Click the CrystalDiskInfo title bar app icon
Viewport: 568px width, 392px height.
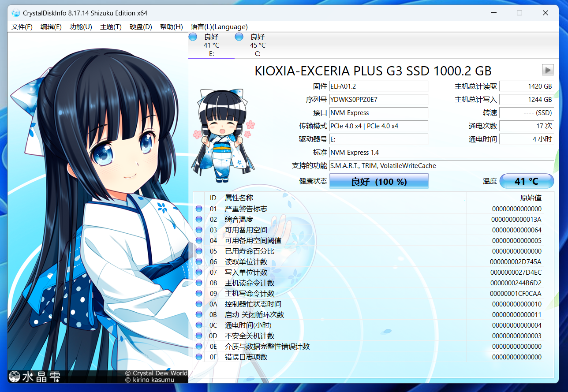coord(15,13)
